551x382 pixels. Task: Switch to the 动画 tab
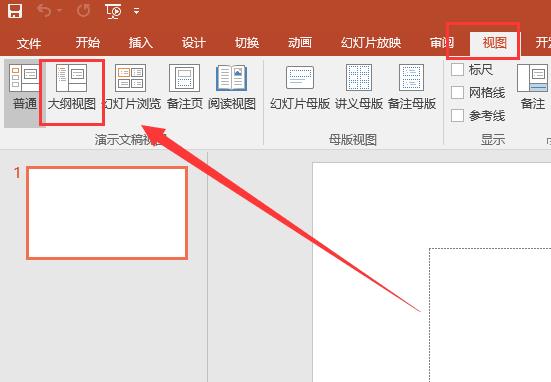click(x=300, y=43)
